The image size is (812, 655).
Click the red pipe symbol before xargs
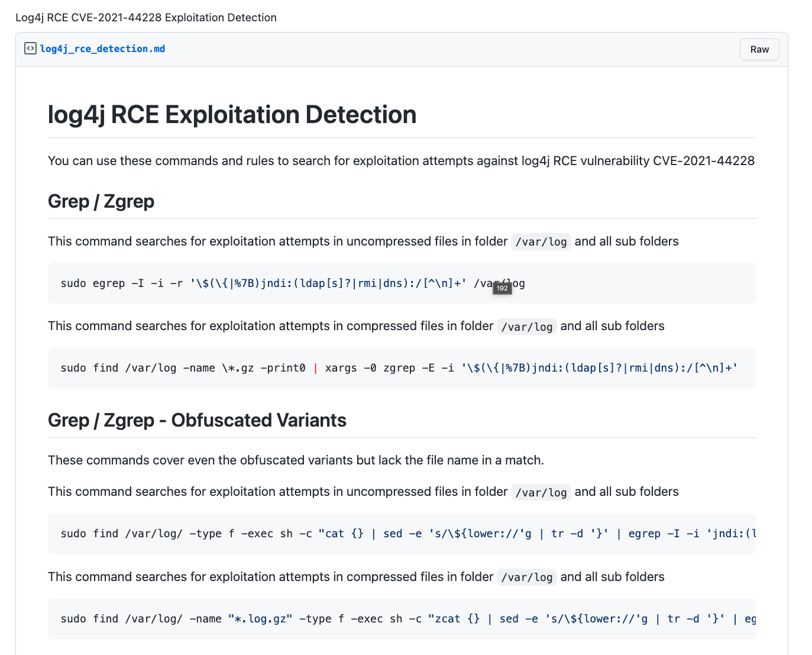coord(315,368)
